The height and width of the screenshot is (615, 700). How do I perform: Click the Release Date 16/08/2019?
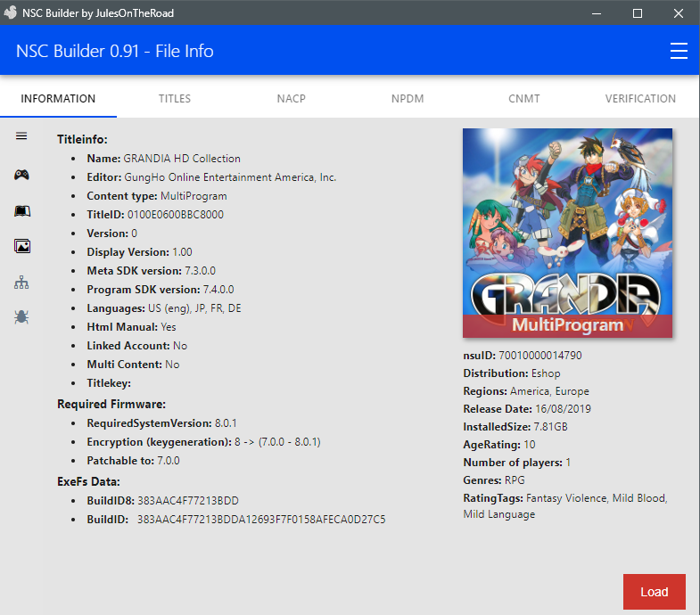[527, 409]
